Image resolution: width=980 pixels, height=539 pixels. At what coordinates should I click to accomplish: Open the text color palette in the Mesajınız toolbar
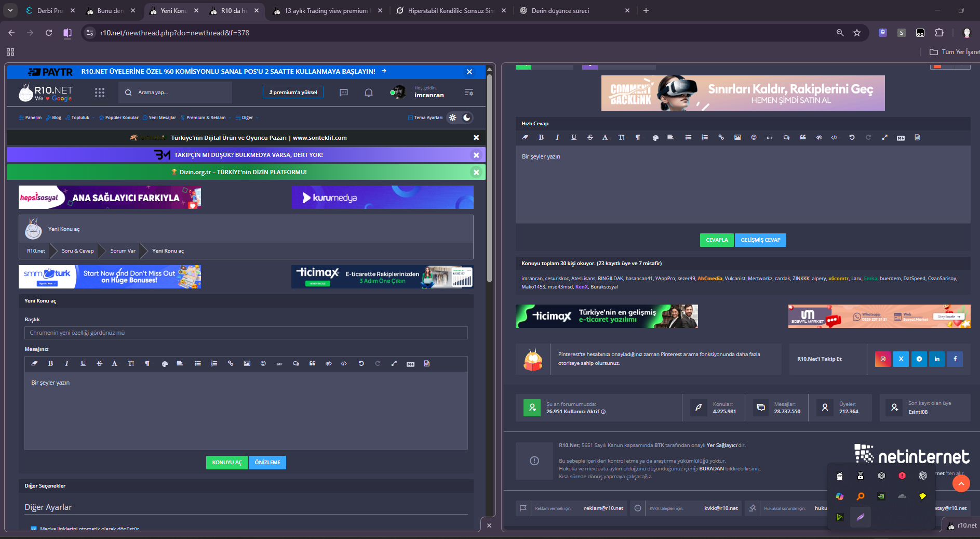165,364
